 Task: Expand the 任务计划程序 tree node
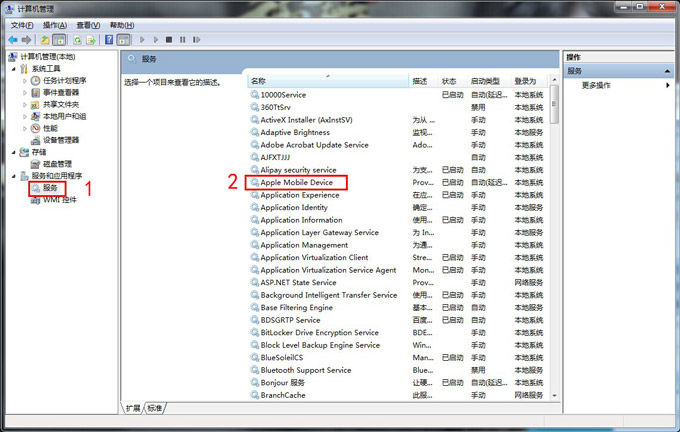pyautogui.click(x=25, y=81)
